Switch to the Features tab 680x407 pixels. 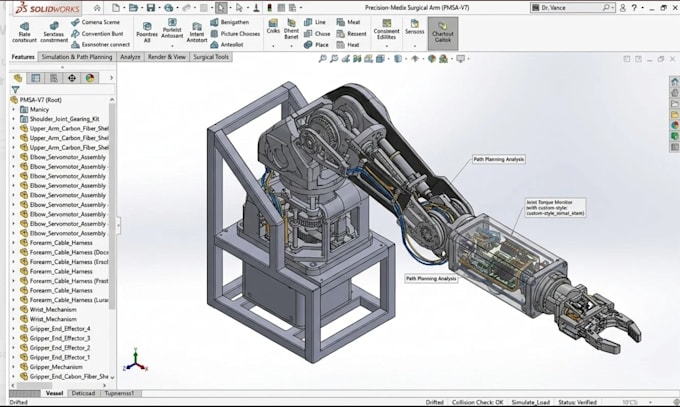tap(23, 57)
